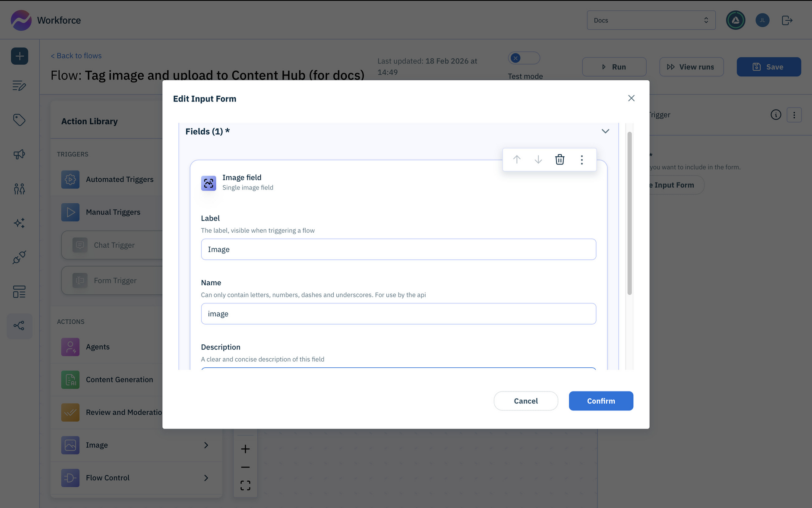Move the Image field down with the arrow
812x508 pixels.
pyautogui.click(x=538, y=159)
